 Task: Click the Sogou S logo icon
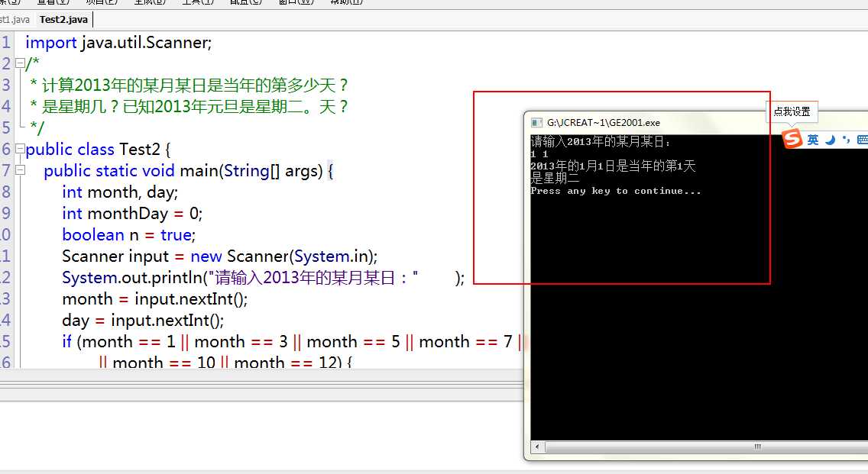(x=792, y=139)
